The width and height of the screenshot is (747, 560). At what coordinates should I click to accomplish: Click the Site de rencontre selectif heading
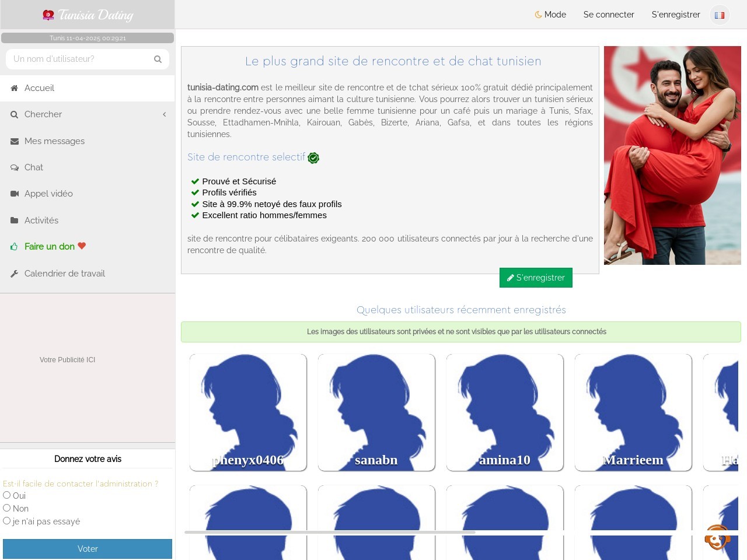(x=246, y=157)
